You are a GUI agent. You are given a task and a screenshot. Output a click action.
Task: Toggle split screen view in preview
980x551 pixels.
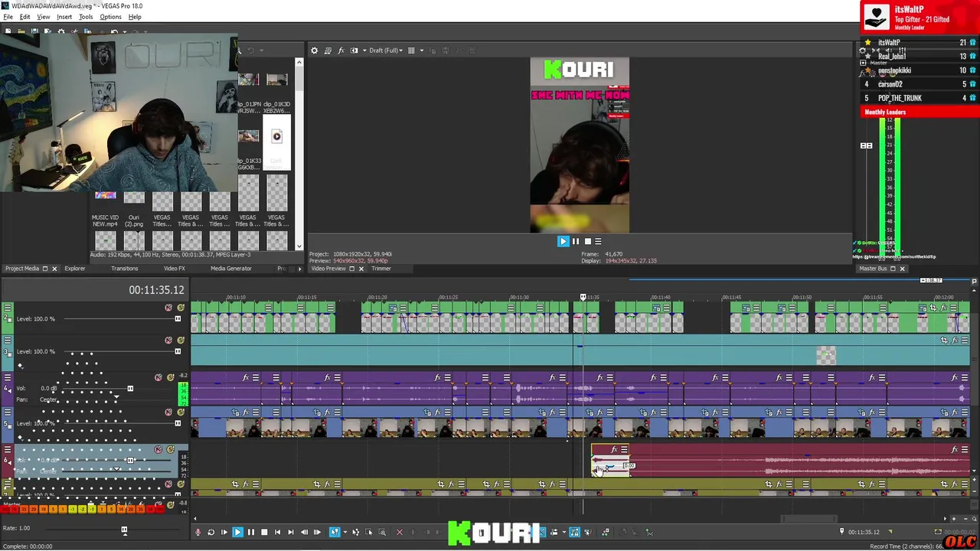click(354, 51)
